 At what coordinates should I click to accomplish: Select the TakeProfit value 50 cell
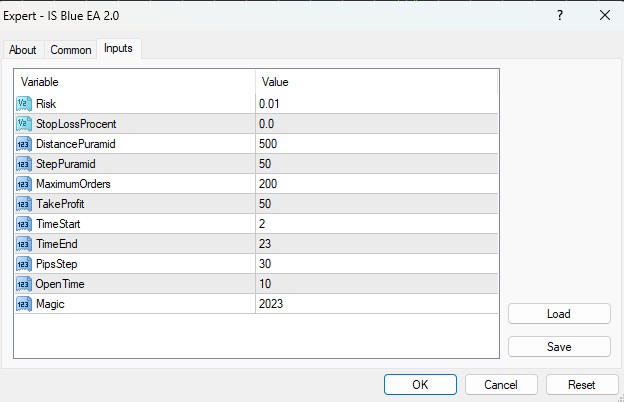pyautogui.click(x=376, y=204)
